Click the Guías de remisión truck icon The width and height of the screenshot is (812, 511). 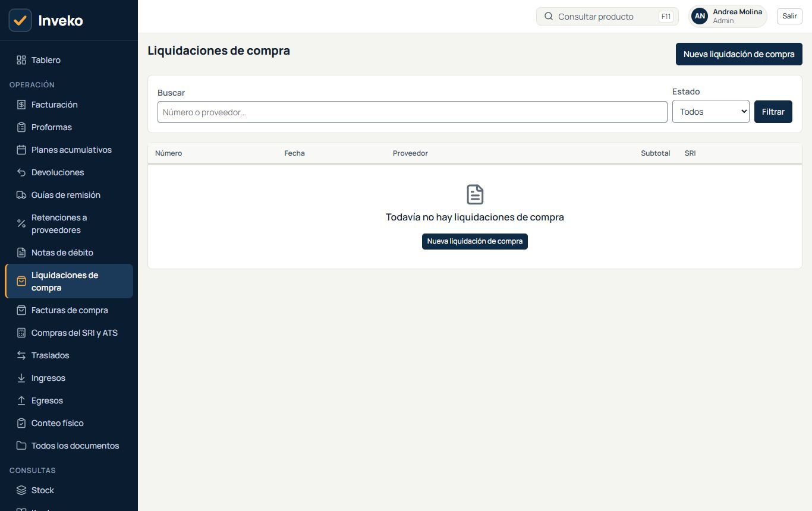tap(21, 195)
